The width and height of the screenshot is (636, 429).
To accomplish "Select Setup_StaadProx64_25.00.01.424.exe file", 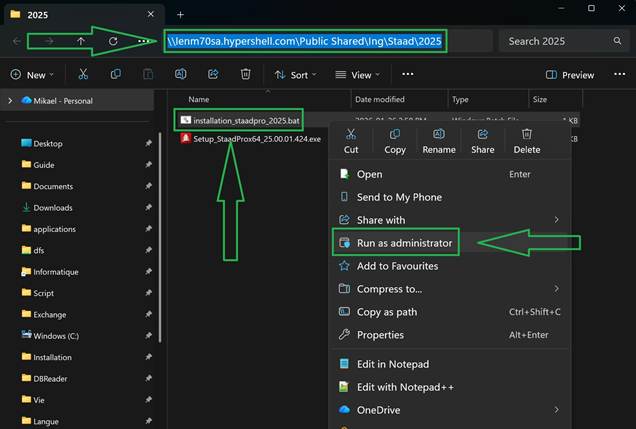I will click(x=257, y=139).
